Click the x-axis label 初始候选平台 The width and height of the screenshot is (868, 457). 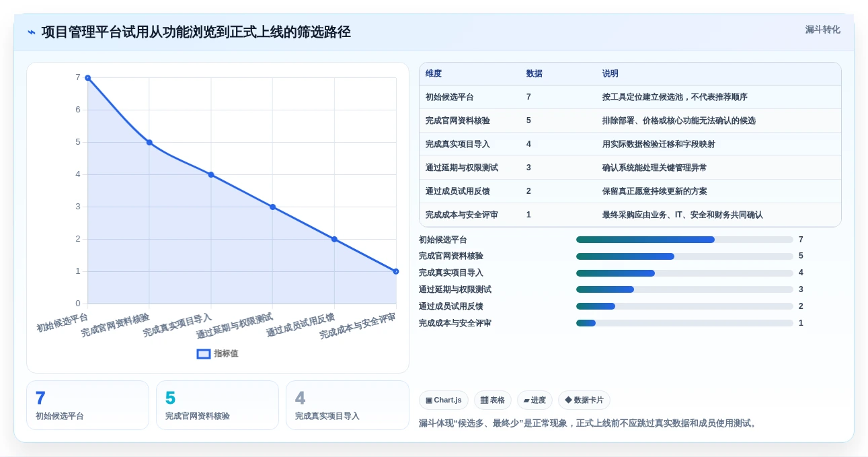click(x=63, y=322)
